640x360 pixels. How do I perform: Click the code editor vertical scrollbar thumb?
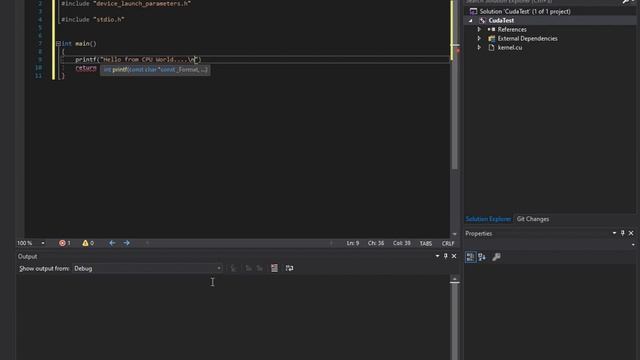[x=455, y=84]
